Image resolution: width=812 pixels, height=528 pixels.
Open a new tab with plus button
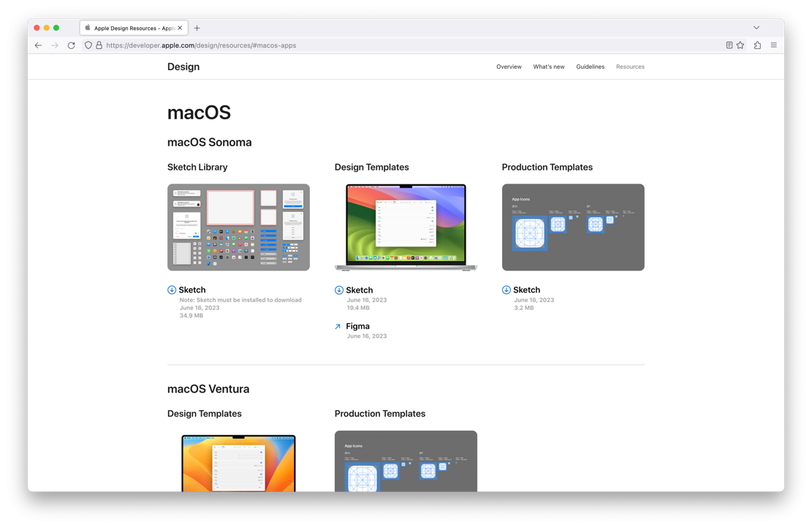coord(197,28)
